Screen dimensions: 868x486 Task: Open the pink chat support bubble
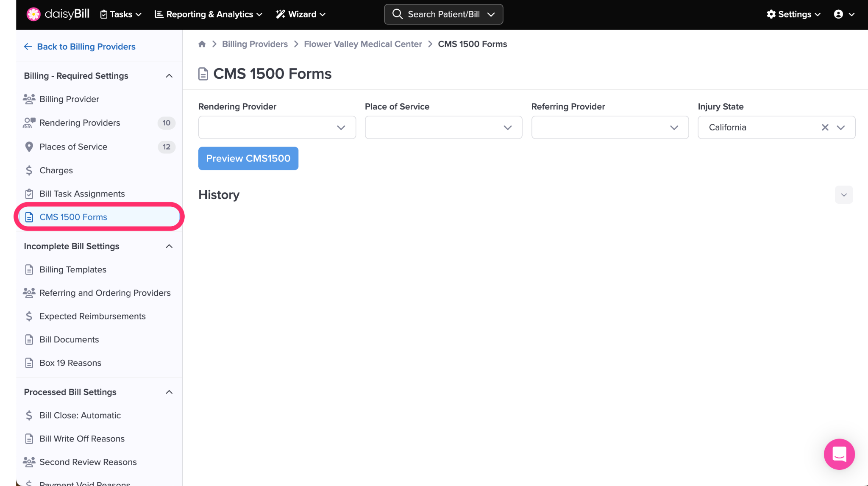point(839,454)
